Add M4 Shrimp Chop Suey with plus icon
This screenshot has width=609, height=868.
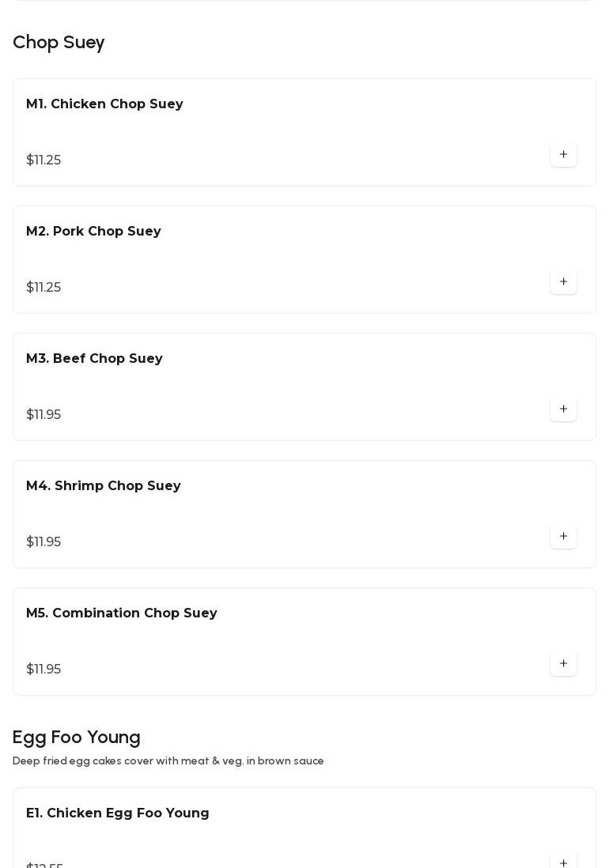[x=563, y=537]
